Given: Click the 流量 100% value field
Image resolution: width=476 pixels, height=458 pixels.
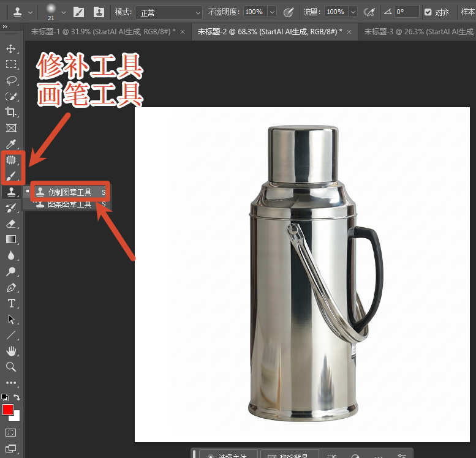Looking at the screenshot, I should 336,12.
